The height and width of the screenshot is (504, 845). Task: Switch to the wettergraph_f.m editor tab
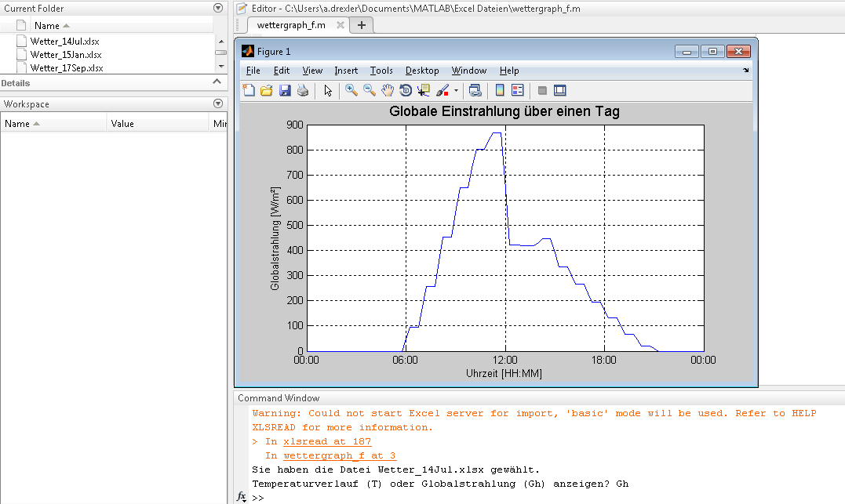(290, 25)
